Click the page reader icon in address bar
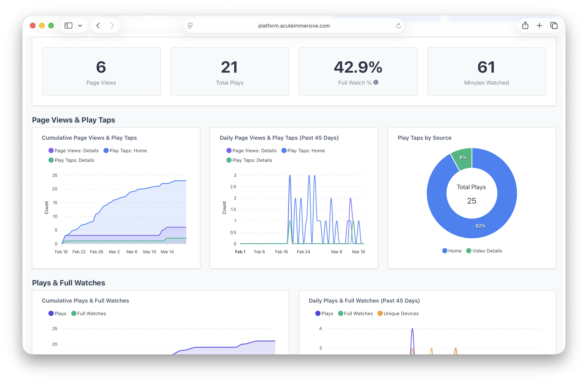This screenshot has width=588, height=384. (x=190, y=26)
